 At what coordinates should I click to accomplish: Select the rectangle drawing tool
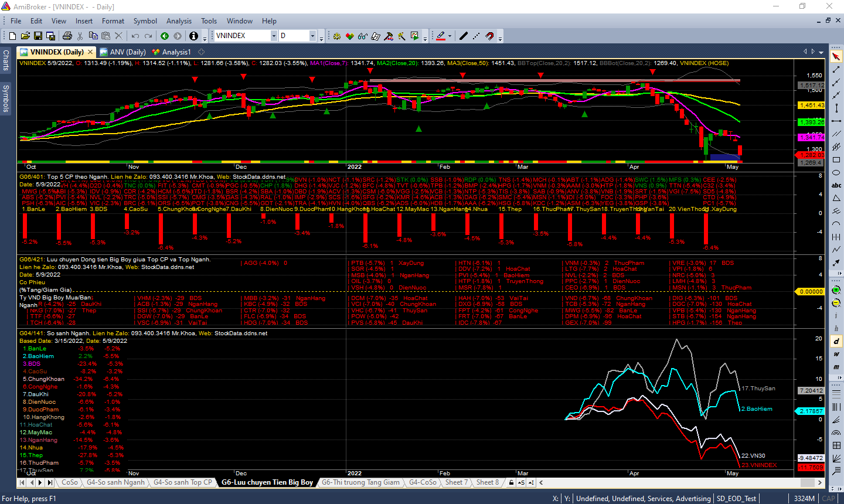pos(836,159)
